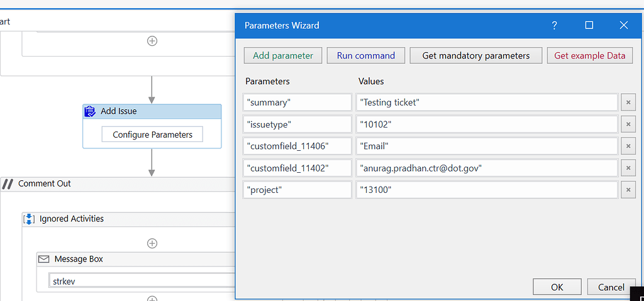This screenshot has width=644, height=301.
Task: Click Get mandatory parameters
Action: click(x=475, y=55)
